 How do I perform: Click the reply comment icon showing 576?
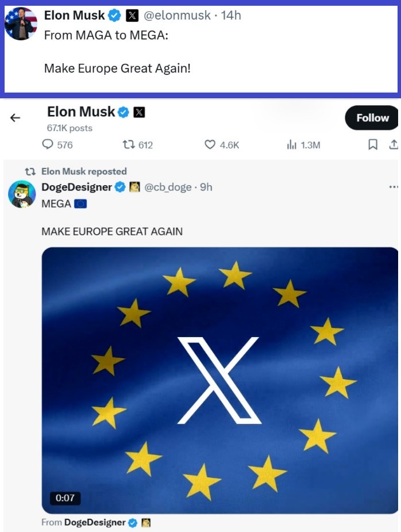pos(49,145)
